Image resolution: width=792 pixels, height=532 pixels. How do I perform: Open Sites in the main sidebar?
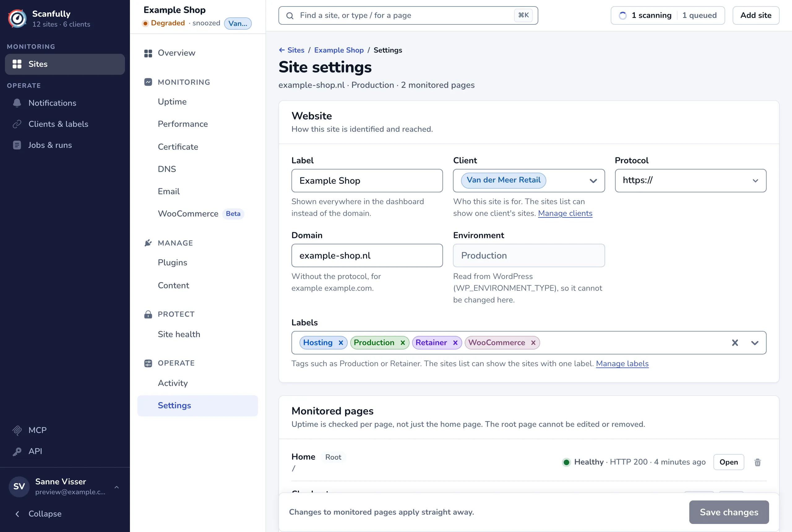click(65, 64)
